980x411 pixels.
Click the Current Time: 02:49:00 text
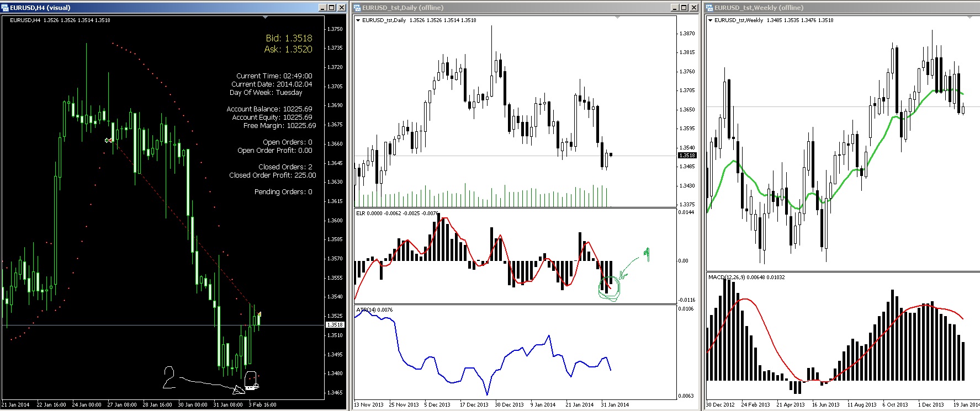pos(274,76)
